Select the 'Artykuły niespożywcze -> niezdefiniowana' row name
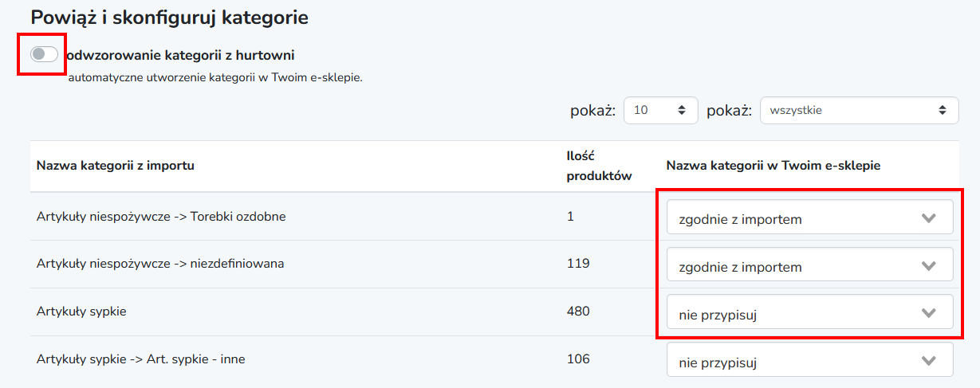The height and width of the screenshot is (388, 980). tap(160, 264)
